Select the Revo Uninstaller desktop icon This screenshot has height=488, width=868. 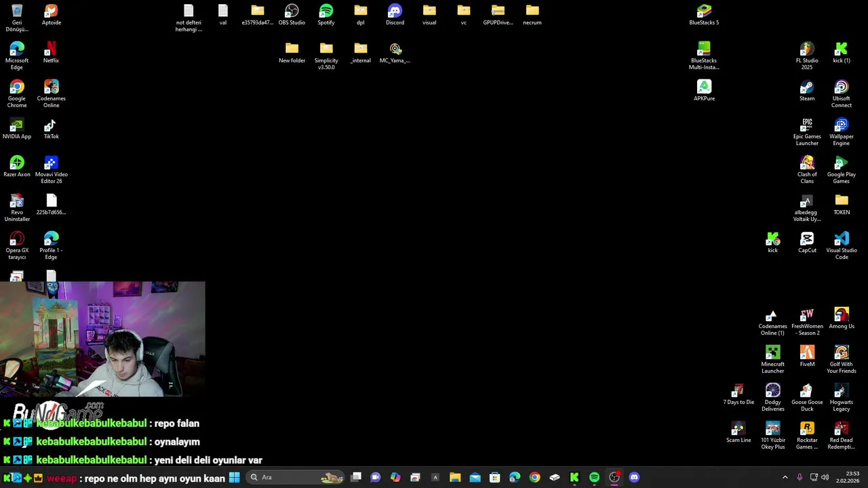(x=17, y=208)
